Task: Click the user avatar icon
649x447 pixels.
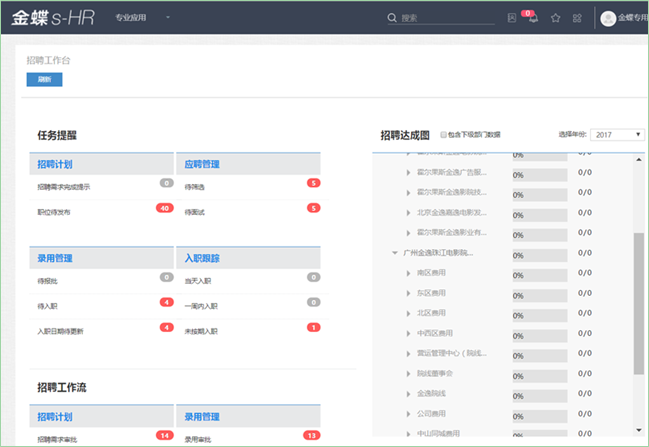Action: (607, 18)
